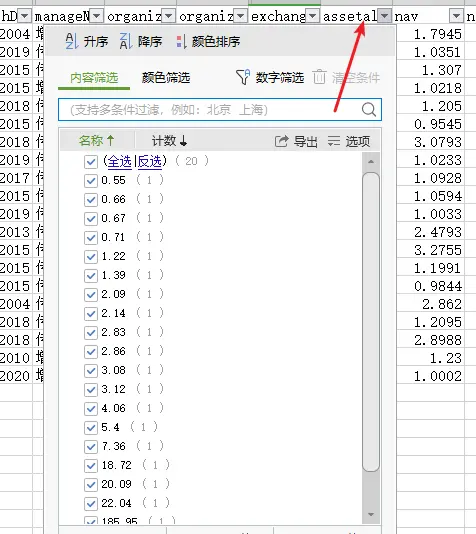Sort ascending with 升序 button

[86, 42]
